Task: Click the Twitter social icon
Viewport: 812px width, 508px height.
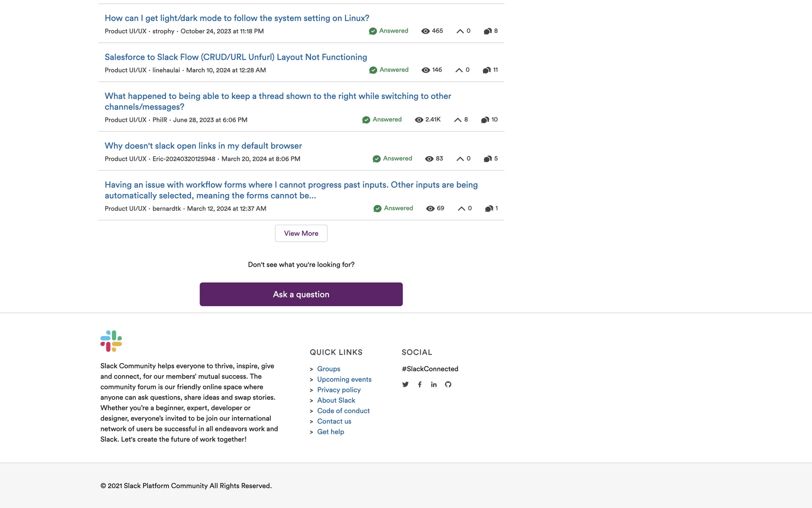Action: [405, 384]
